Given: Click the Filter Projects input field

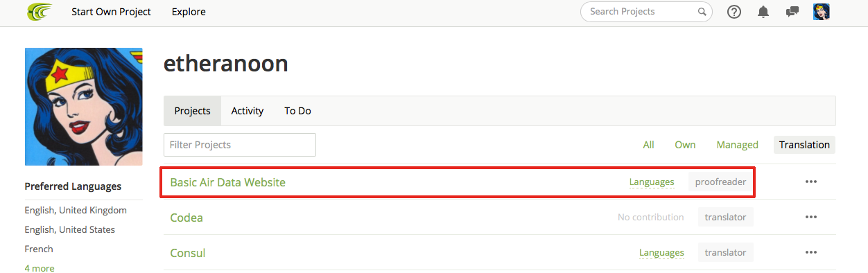Looking at the screenshot, I should [x=240, y=145].
